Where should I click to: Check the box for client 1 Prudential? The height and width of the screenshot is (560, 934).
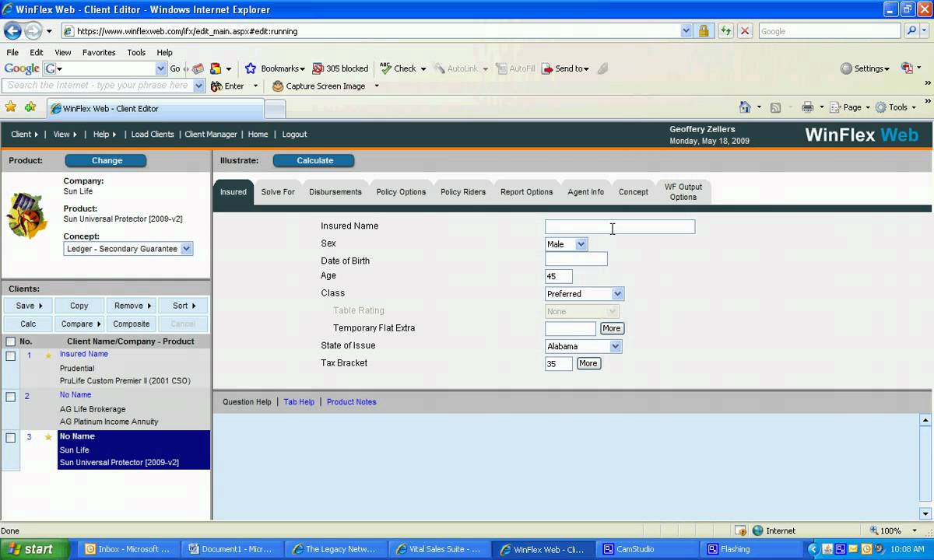(x=11, y=355)
